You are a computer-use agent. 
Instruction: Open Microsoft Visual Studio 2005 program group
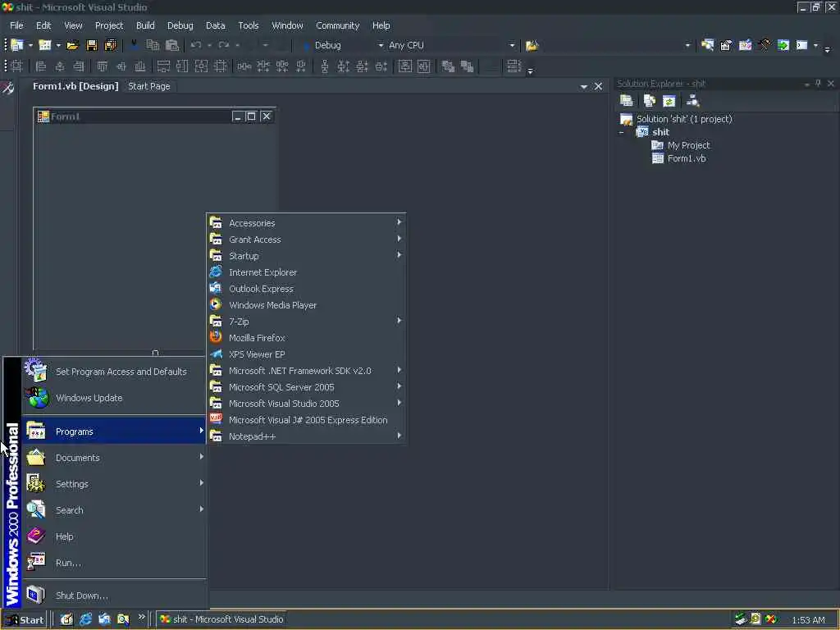(x=306, y=404)
